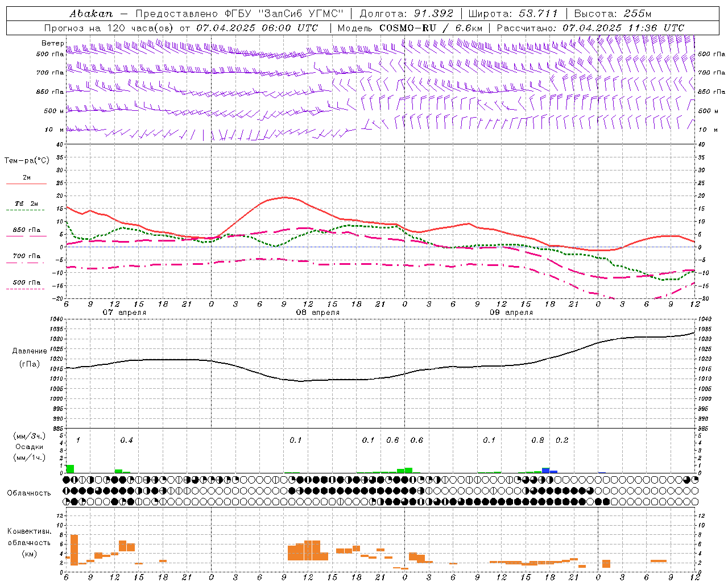The height and width of the screenshot is (582, 728).
Task: Click the Широта: 53.711 value
Action: point(513,13)
